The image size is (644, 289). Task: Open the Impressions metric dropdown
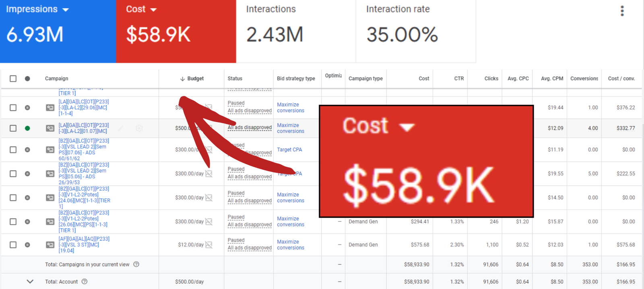[x=66, y=10]
